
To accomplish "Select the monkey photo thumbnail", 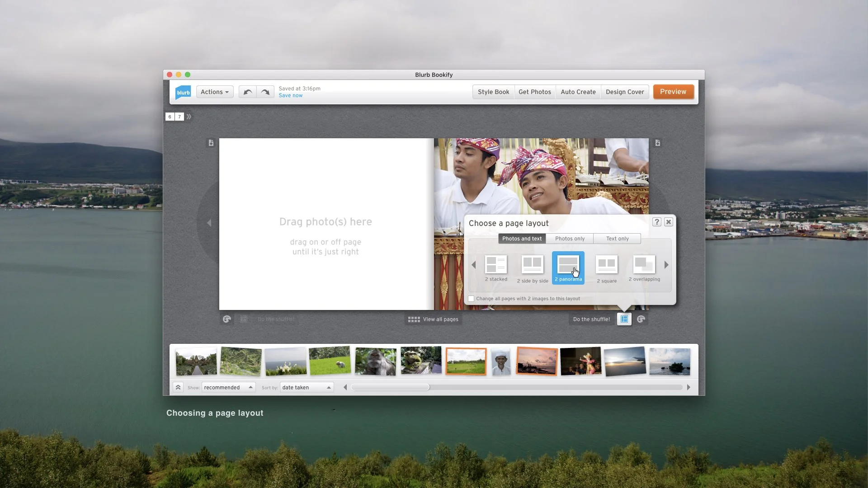I will pyautogui.click(x=375, y=361).
